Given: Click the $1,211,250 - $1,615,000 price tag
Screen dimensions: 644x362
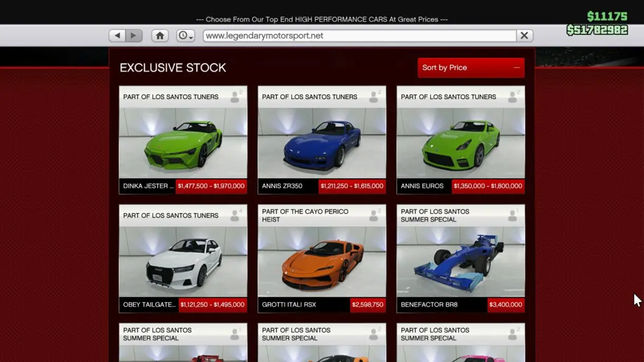Looking at the screenshot, I should [x=352, y=186].
